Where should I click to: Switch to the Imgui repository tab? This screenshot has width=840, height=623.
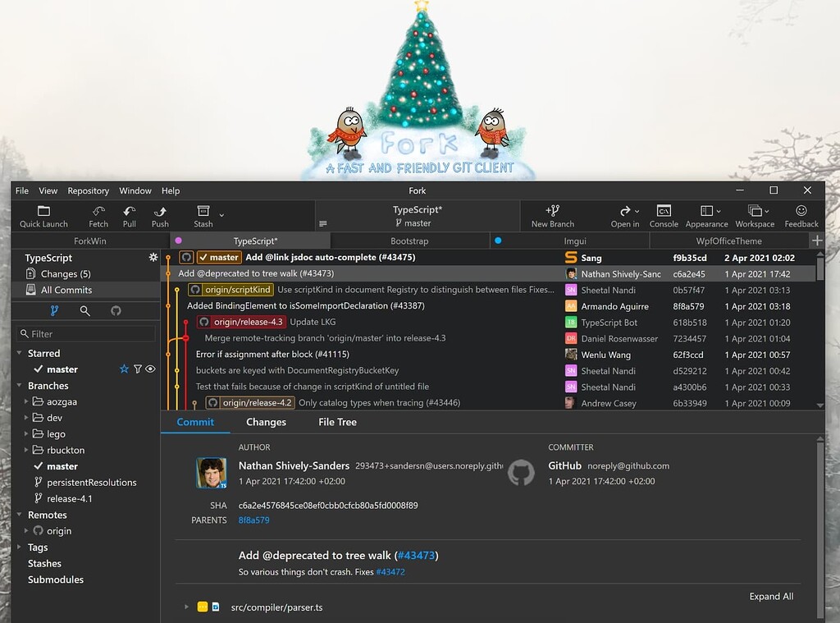point(569,240)
